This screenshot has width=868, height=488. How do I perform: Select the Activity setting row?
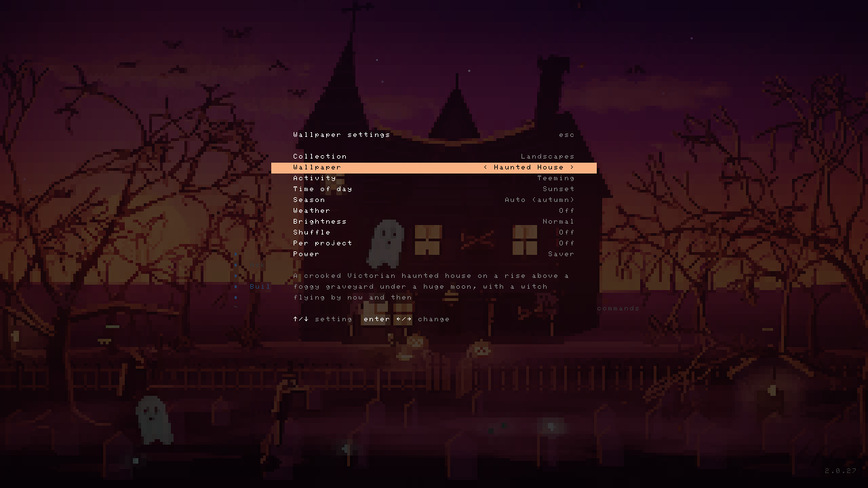tap(434, 178)
